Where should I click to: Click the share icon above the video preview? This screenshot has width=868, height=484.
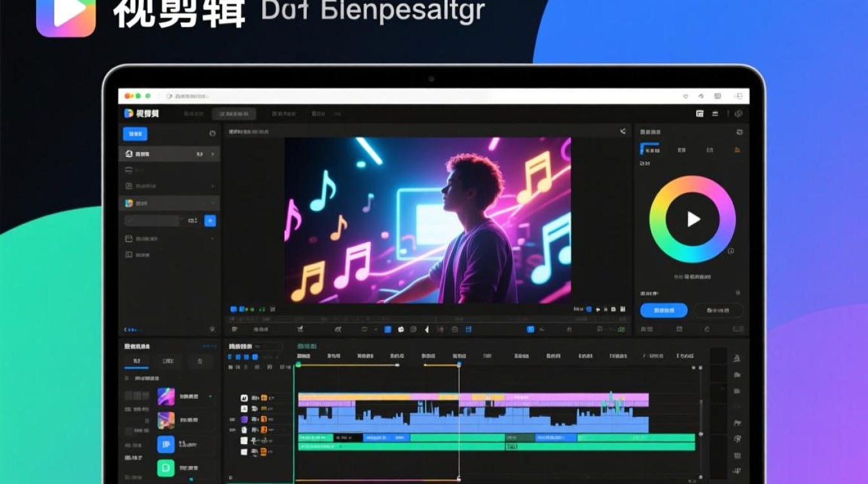point(623,131)
